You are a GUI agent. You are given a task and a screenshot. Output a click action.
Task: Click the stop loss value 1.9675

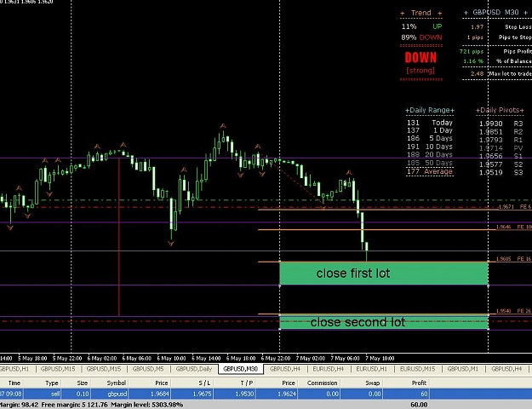pos(203,394)
